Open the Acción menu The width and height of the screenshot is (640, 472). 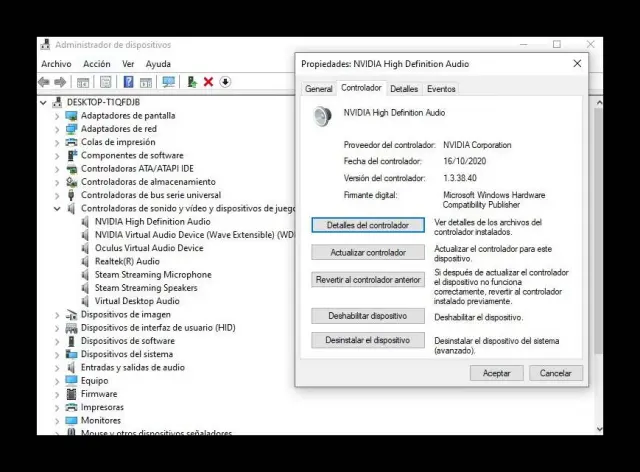point(97,64)
